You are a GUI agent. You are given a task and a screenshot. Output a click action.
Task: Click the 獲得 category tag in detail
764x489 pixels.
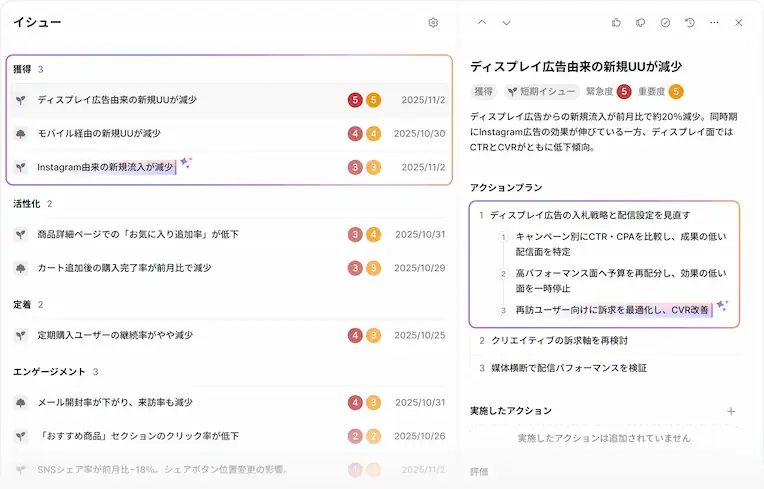[x=484, y=92]
